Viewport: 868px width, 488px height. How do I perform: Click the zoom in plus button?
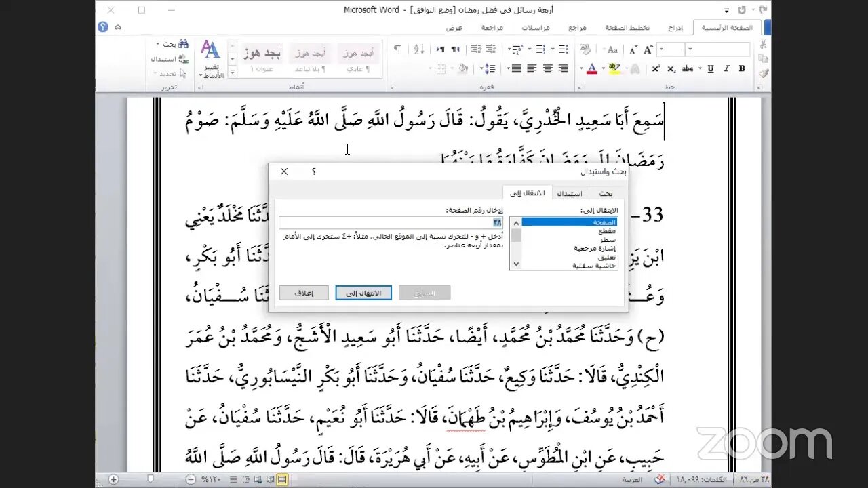113,479
